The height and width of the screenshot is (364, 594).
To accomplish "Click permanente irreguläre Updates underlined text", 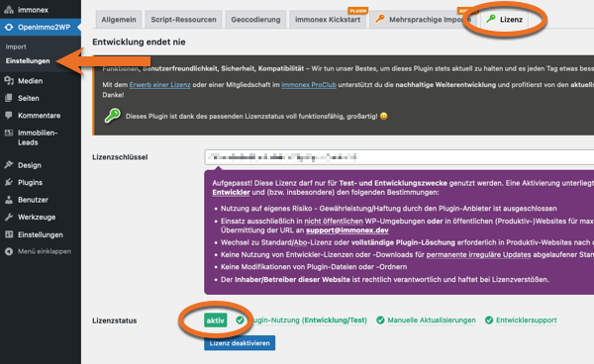I will tap(478, 254).
